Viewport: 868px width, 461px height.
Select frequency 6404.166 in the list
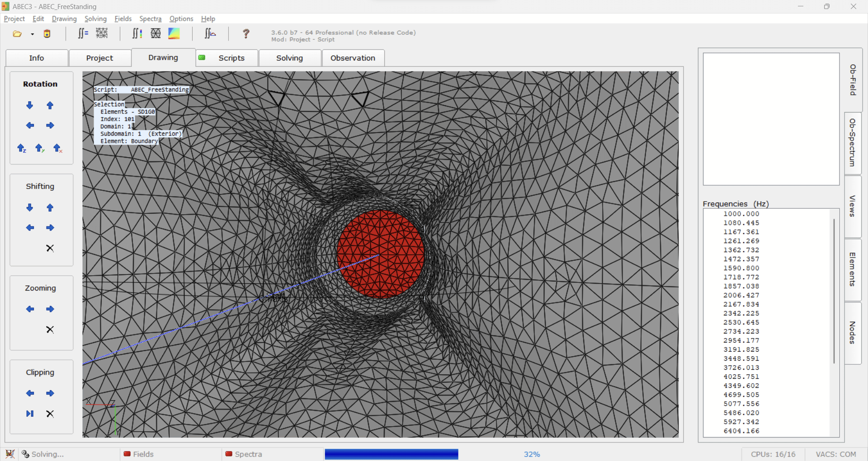(741, 431)
